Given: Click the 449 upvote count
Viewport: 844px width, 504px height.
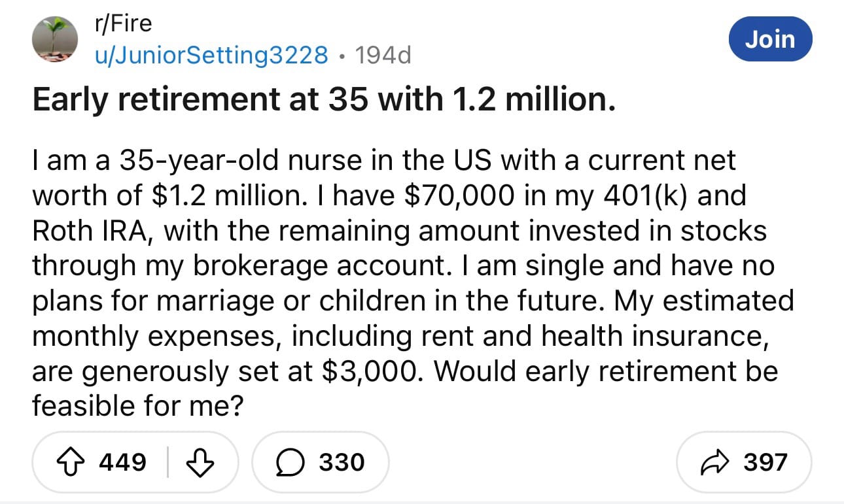Looking at the screenshot, I should [122, 462].
